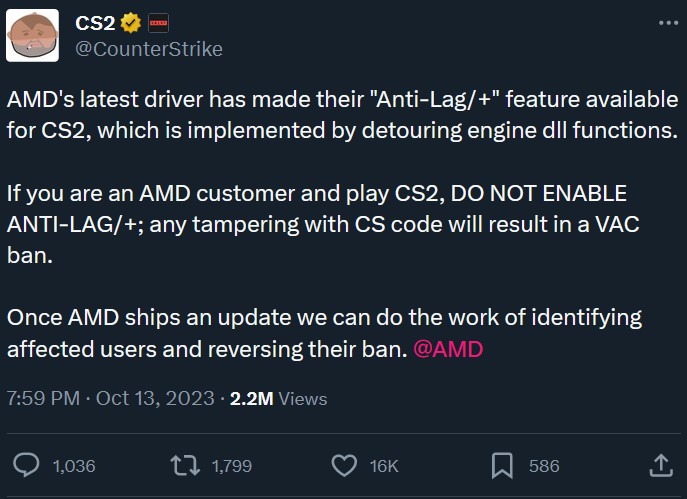Open the CS2 profile avatar picture

pyautogui.click(x=36, y=36)
